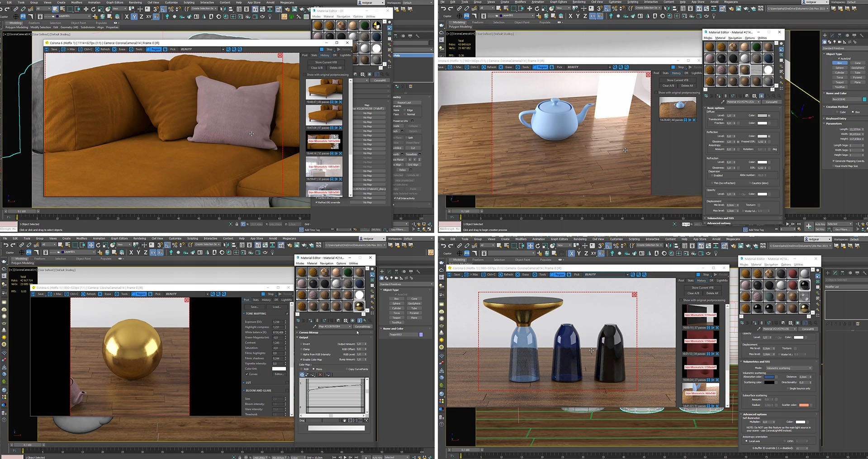This screenshot has width=868, height=459.
Task: Click the eyedropper icon beside the Map #2138795384 dropdown
Action: coord(314,327)
